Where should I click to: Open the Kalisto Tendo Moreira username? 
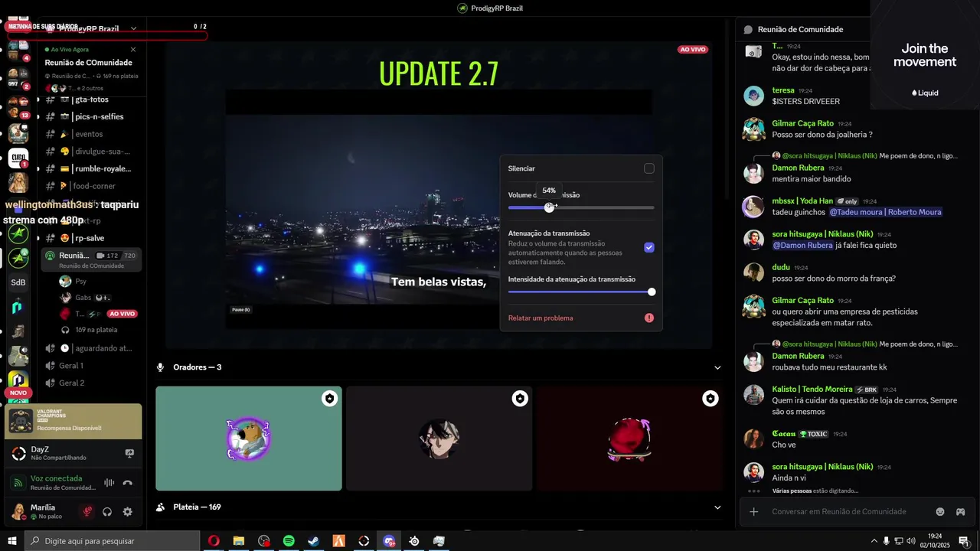click(812, 390)
